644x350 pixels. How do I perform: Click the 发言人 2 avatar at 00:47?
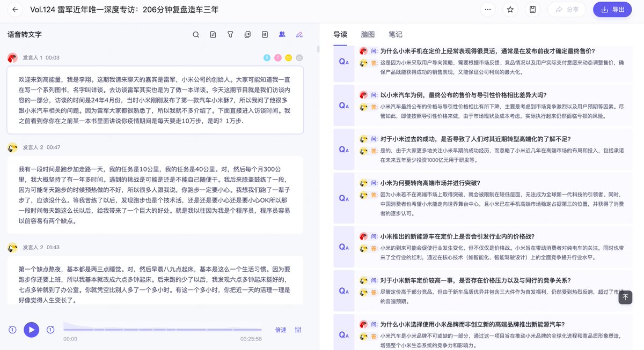point(12,147)
